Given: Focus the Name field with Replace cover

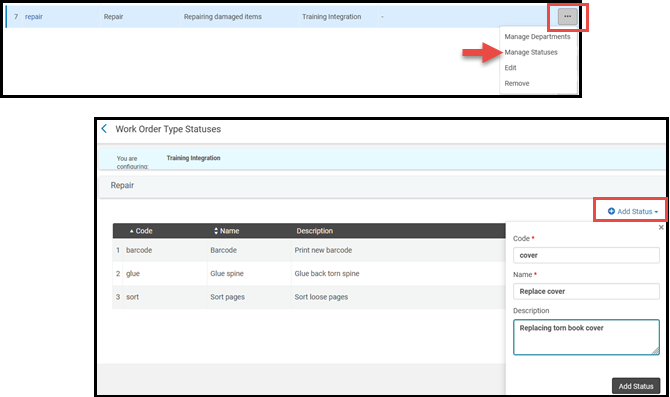Looking at the screenshot, I should [x=586, y=291].
